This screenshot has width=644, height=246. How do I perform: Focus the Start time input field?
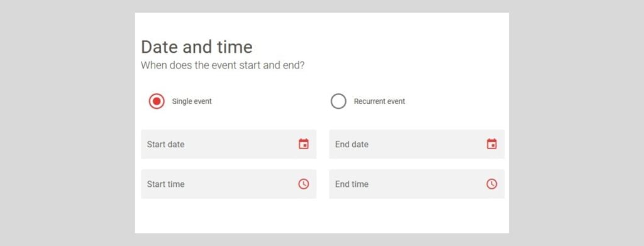coord(229,184)
